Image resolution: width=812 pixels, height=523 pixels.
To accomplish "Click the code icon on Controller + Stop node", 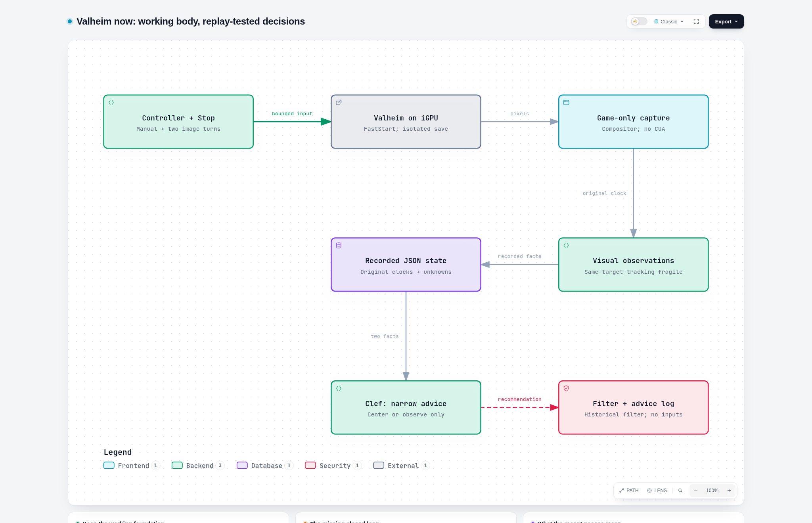I will click(111, 103).
